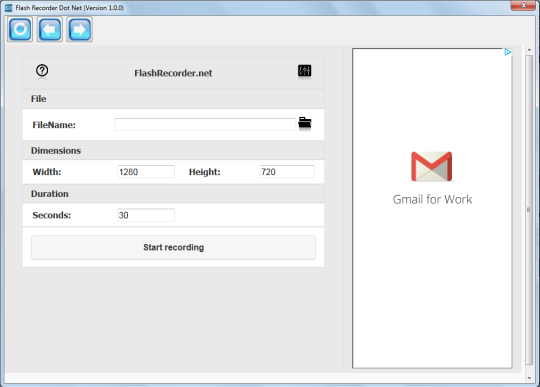
Task: Open help via the question mark icon
Action: (x=42, y=71)
